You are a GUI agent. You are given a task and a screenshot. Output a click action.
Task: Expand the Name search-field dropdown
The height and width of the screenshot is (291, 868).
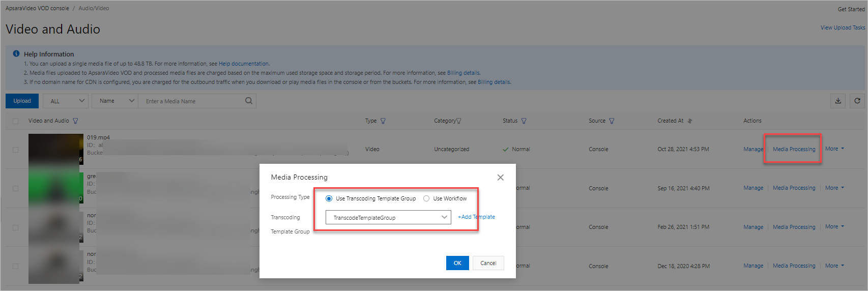115,101
